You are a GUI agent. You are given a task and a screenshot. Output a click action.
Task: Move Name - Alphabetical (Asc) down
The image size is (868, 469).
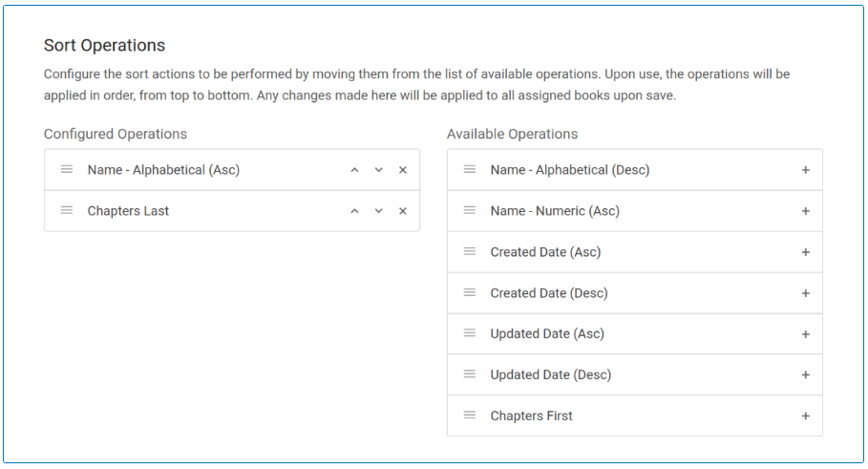(x=378, y=170)
